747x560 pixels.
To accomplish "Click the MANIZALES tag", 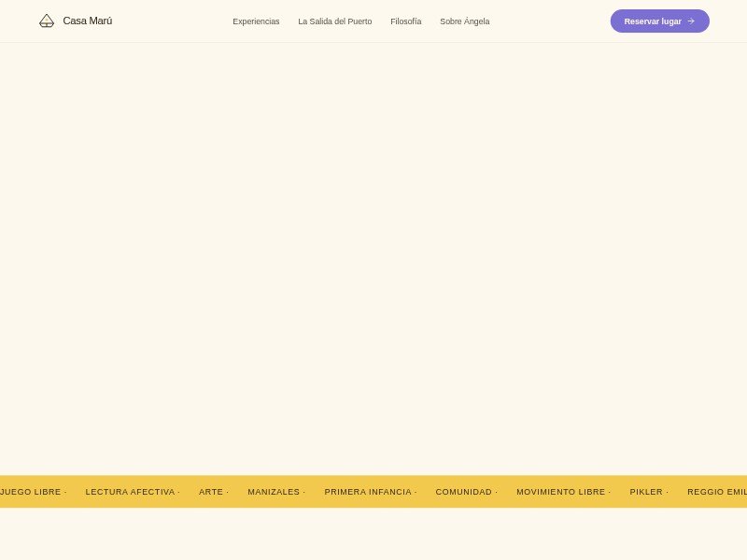I will coord(273,492).
